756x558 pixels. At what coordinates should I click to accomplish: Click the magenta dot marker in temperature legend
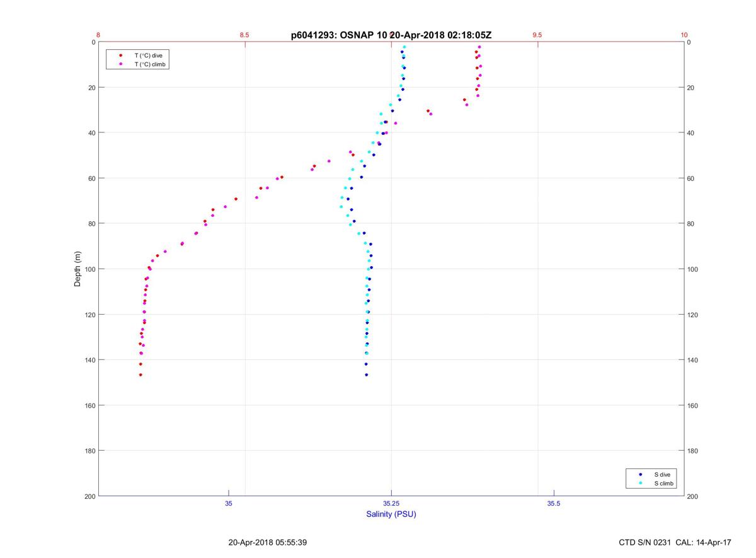click(x=120, y=64)
